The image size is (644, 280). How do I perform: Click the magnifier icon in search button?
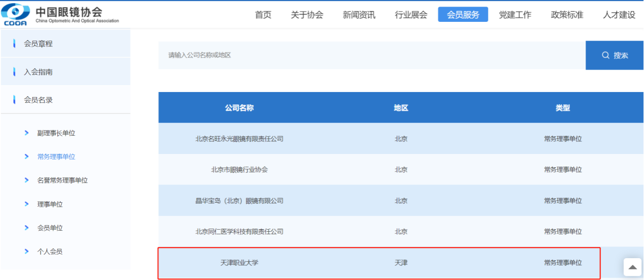(605, 55)
